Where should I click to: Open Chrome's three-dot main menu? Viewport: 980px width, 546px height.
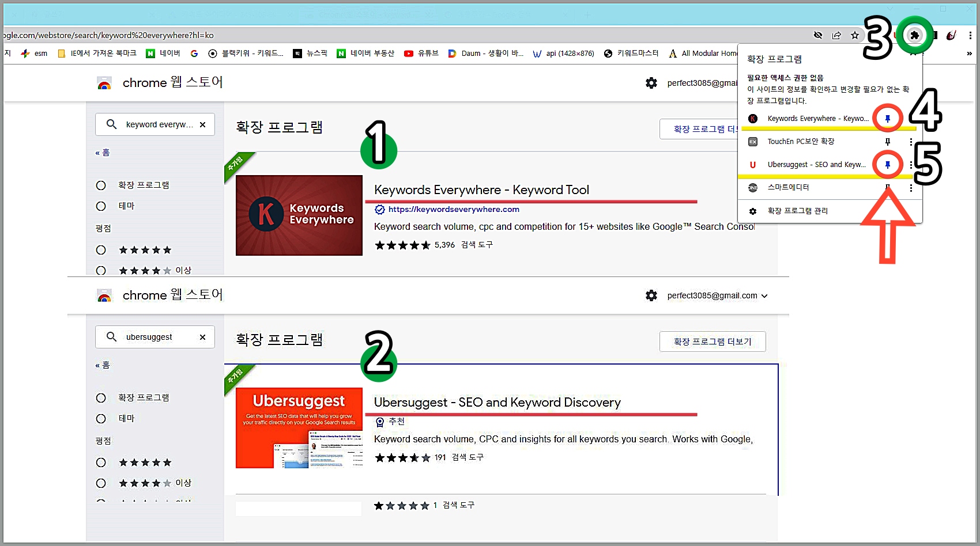pyautogui.click(x=970, y=35)
